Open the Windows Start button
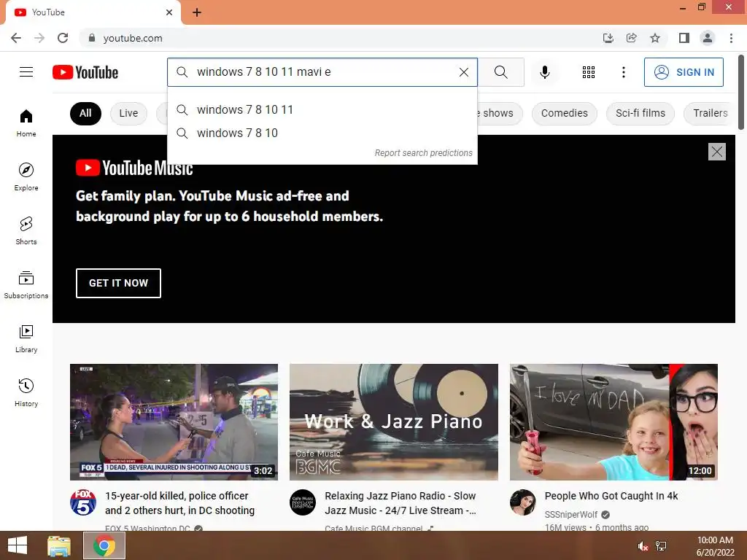The width and height of the screenshot is (747, 560). [x=18, y=545]
